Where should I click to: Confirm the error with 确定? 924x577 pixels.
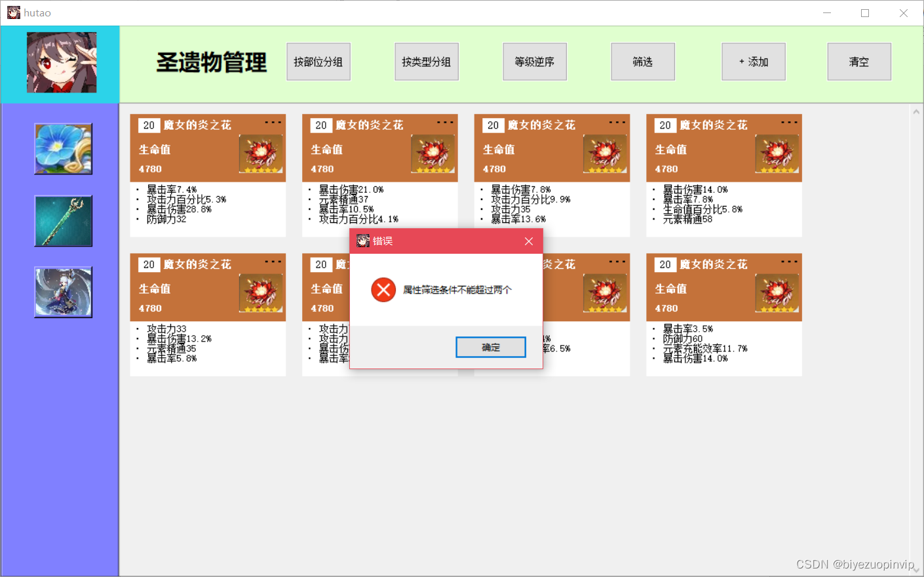pos(491,348)
